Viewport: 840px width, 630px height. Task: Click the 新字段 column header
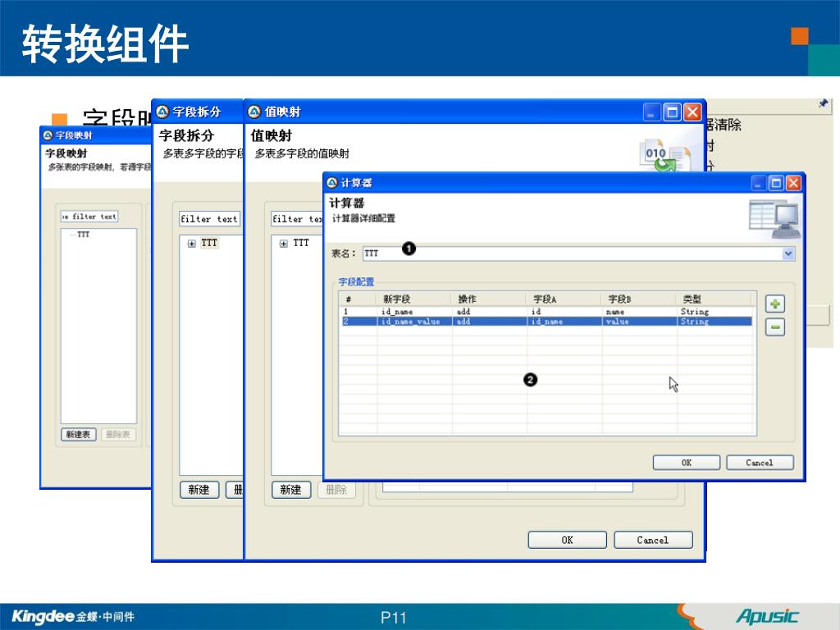pos(397,299)
